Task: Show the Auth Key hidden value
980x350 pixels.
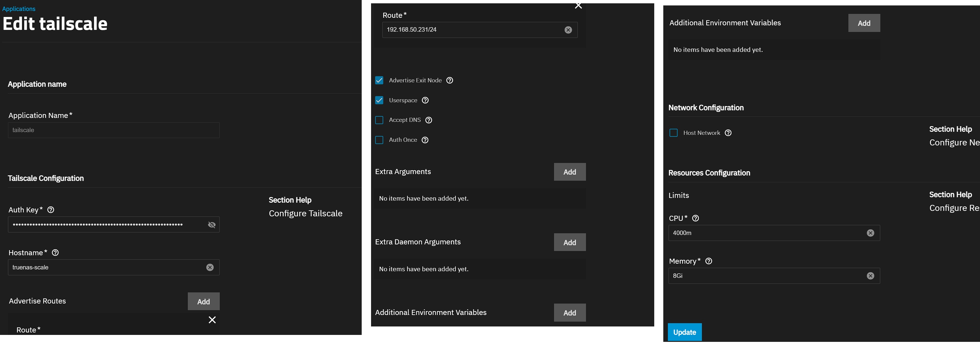Action: coord(212,224)
